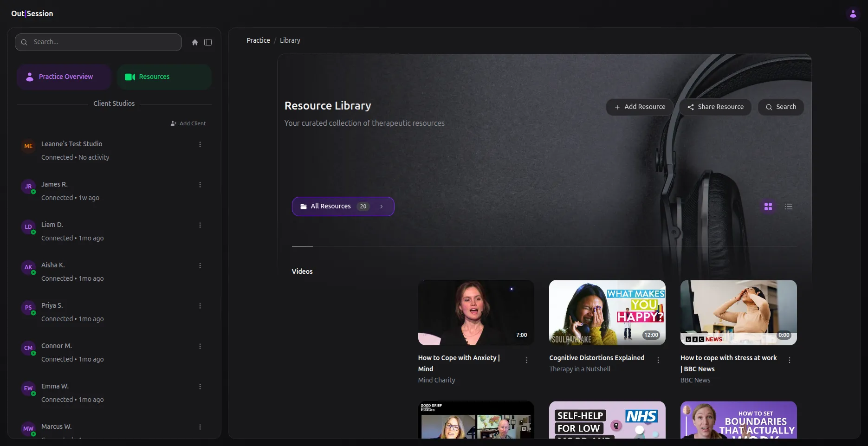The image size is (868, 446).
Task: Open the What Makes You Happy video thumbnail
Action: tap(607, 312)
